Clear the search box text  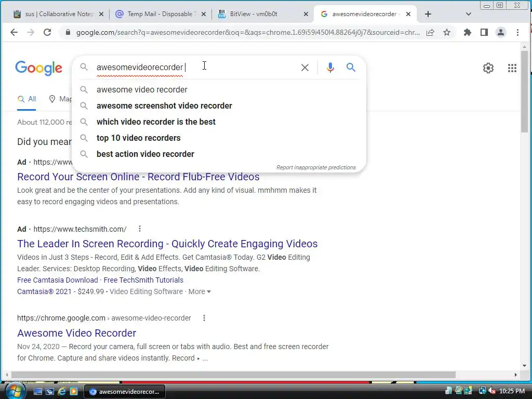point(304,68)
